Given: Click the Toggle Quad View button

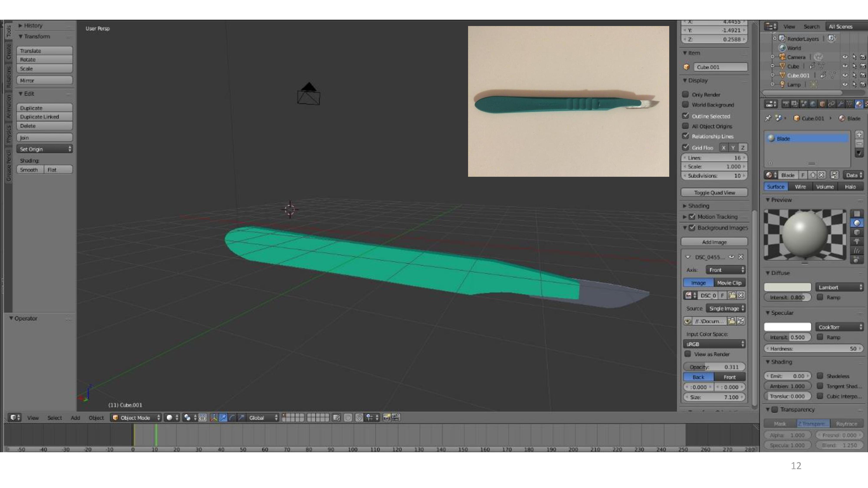Looking at the screenshot, I should (714, 193).
